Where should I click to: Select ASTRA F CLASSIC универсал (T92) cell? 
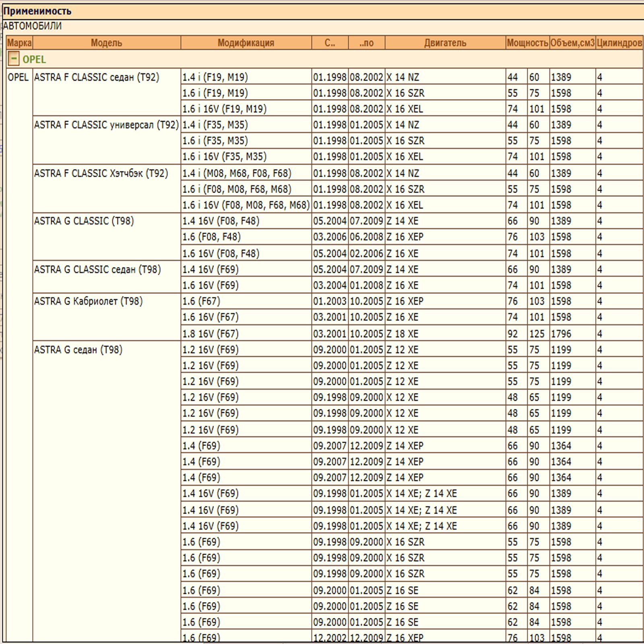tap(107, 140)
